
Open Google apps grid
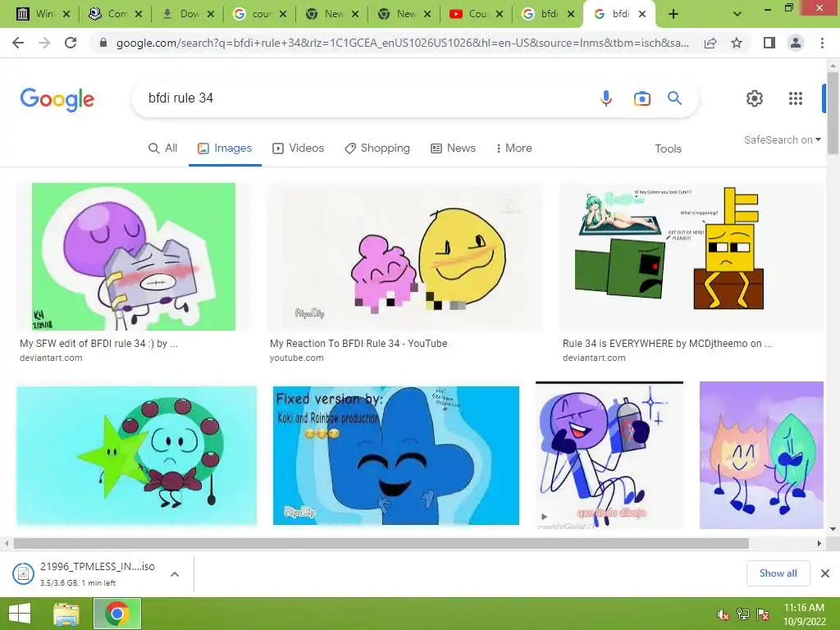point(796,98)
